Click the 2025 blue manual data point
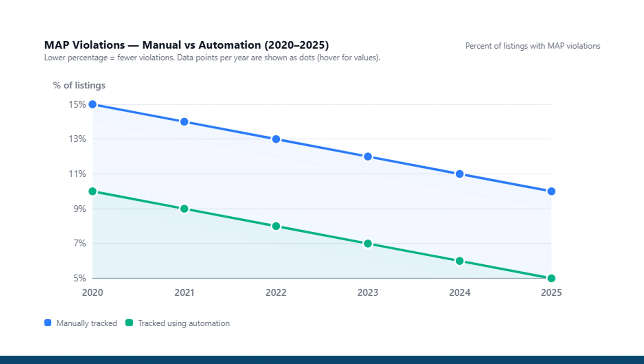The width and height of the screenshot is (644, 364). [551, 191]
